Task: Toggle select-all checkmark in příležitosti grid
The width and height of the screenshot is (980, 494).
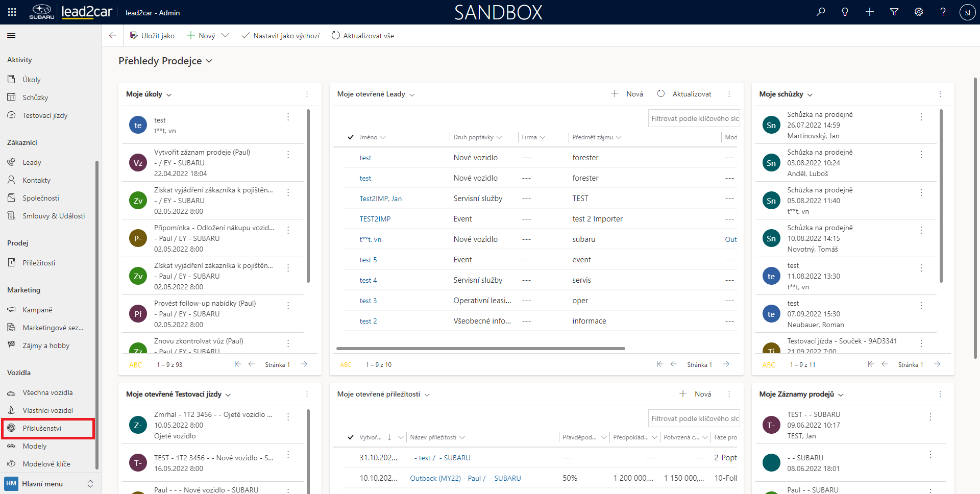Action: click(x=350, y=437)
